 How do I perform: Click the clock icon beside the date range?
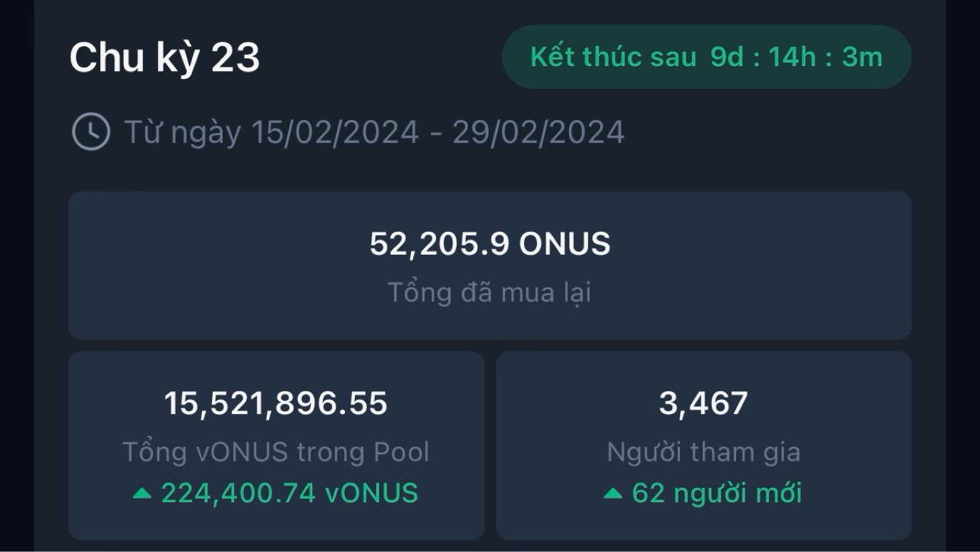91,132
